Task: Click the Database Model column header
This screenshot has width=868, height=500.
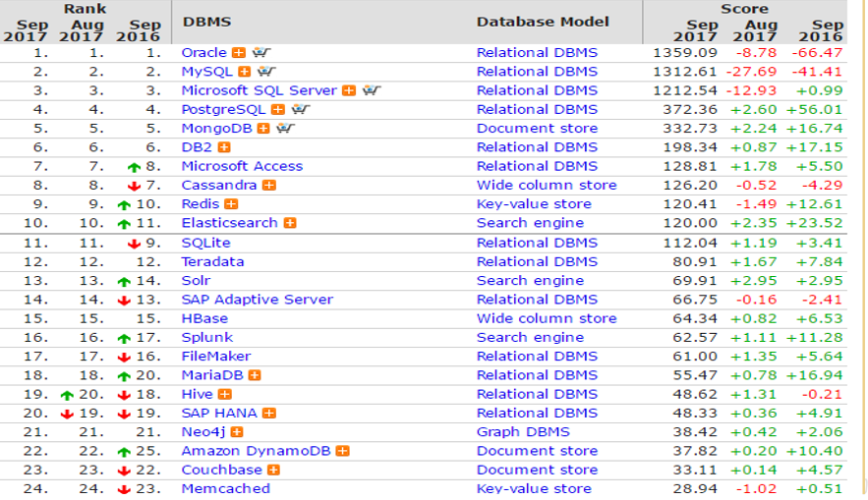Action: 543,22
